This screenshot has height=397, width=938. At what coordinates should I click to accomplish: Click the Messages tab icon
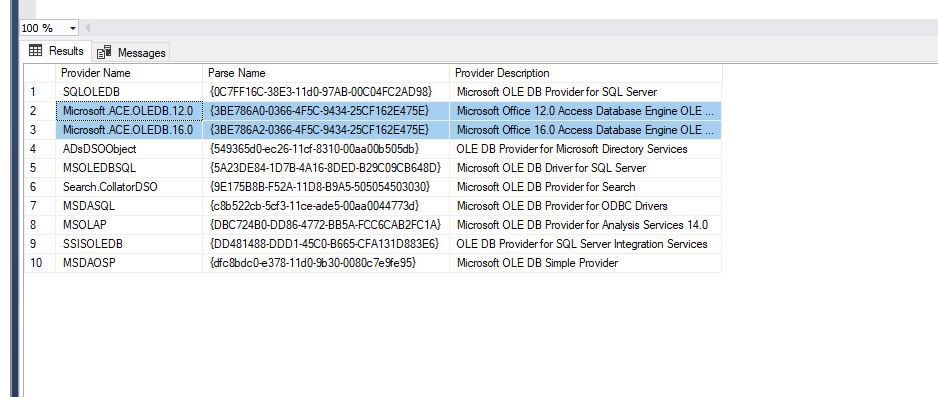coord(104,53)
